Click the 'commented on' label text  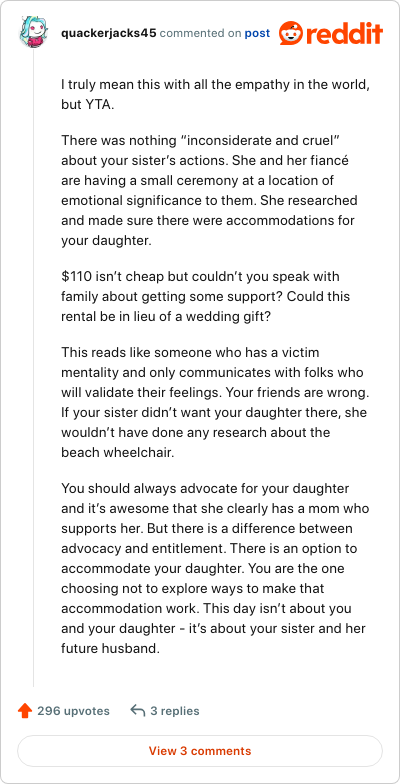click(x=200, y=34)
